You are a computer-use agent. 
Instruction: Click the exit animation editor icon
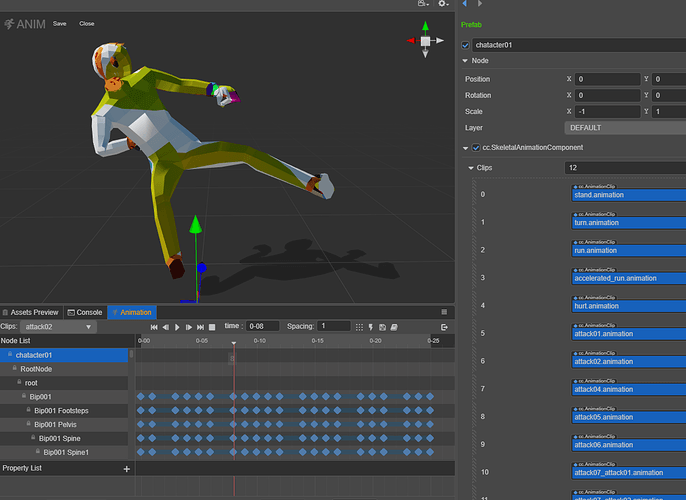coord(444,327)
